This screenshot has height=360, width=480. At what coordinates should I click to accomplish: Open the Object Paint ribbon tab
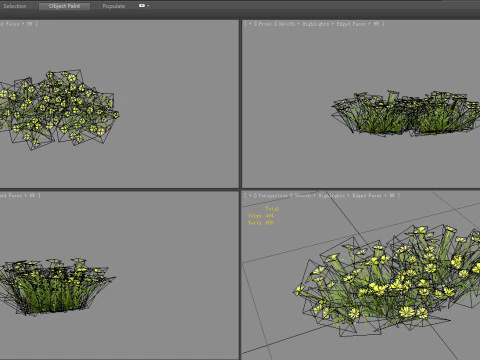pyautogui.click(x=64, y=6)
